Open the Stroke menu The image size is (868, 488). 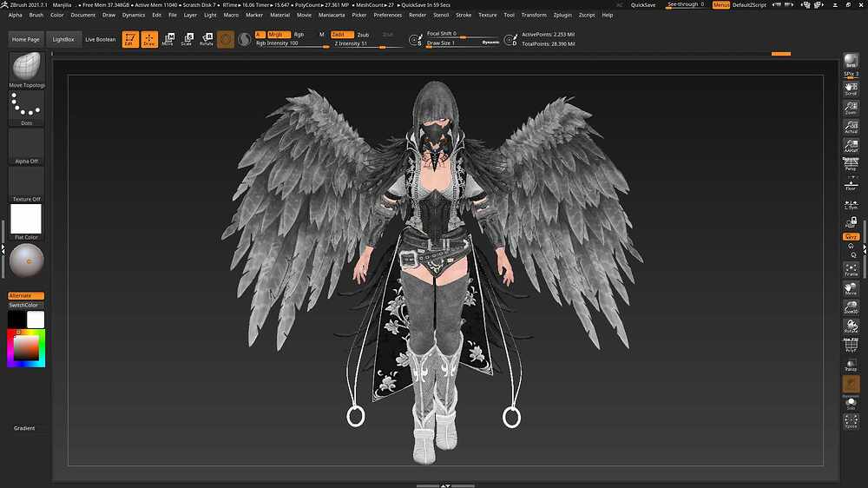point(464,15)
